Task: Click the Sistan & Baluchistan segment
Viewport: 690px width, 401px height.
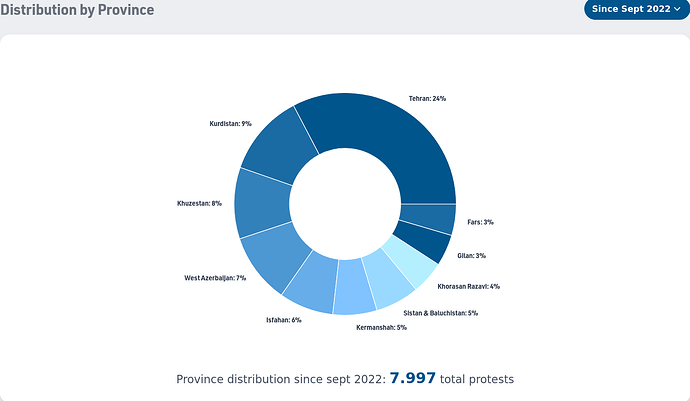Action: 387,277
